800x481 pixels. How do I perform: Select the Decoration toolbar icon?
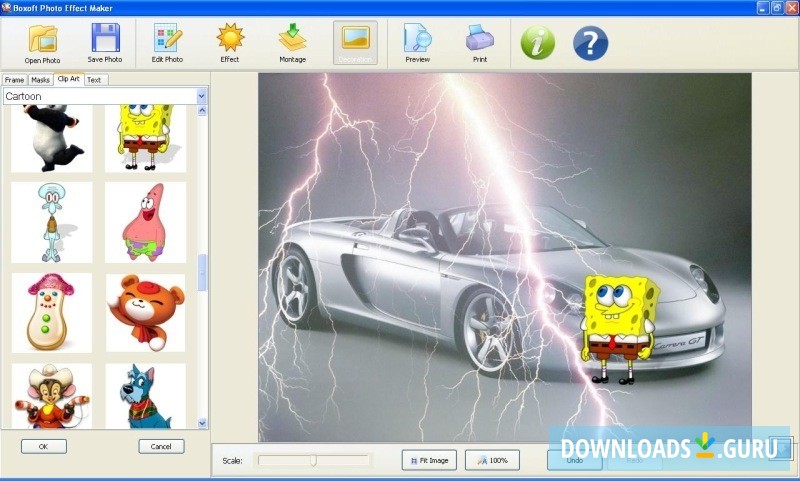356,43
